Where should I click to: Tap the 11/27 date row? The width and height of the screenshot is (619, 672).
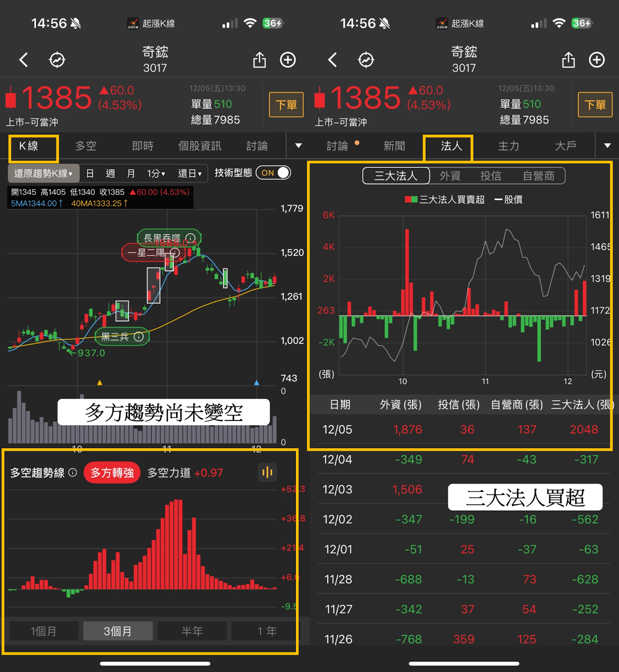point(464,609)
